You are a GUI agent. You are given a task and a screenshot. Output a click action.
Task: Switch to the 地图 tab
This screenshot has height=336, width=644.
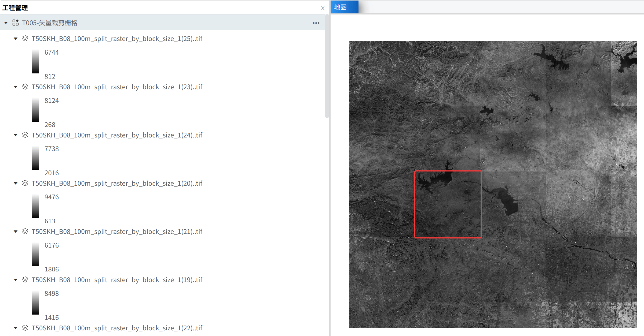pos(340,7)
